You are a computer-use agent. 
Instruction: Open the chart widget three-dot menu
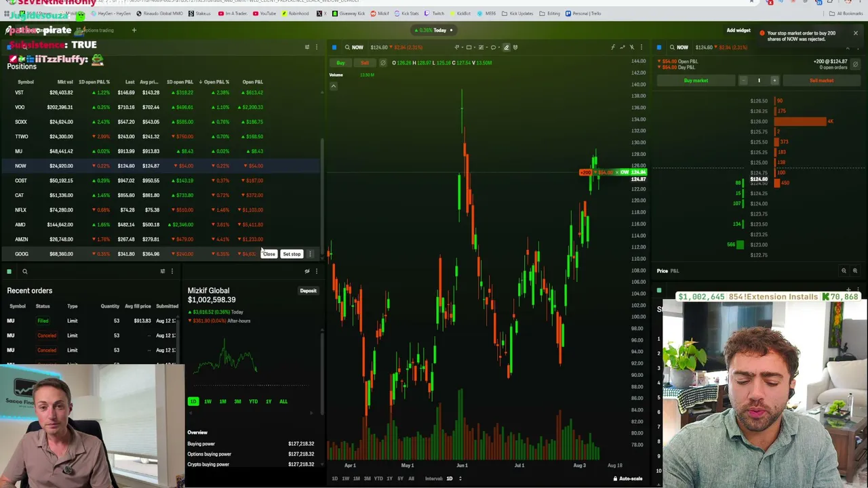(641, 47)
